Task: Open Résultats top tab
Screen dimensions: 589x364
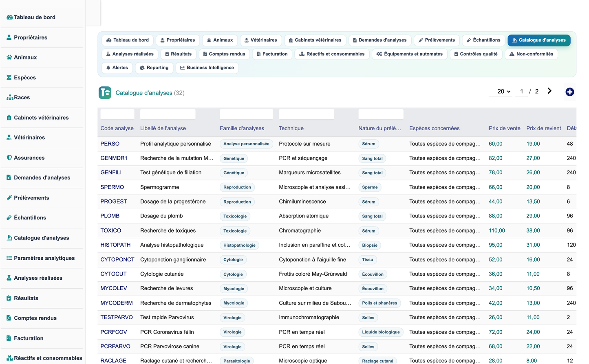Action: pos(179,54)
